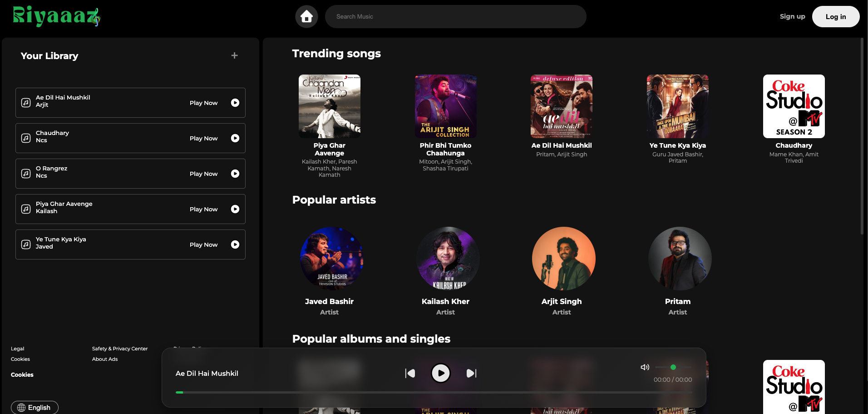Play Piya Ghar Aavenge using circle play icon

[235, 209]
